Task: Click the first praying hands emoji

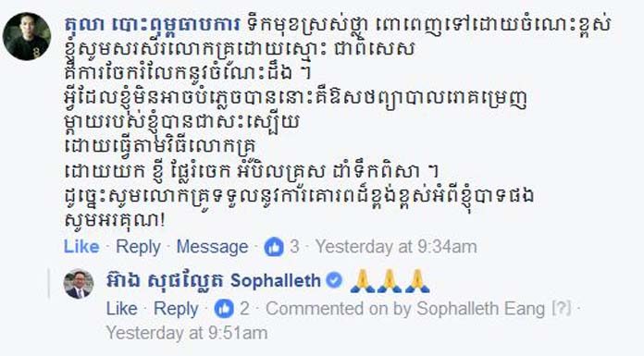Action: tap(363, 281)
